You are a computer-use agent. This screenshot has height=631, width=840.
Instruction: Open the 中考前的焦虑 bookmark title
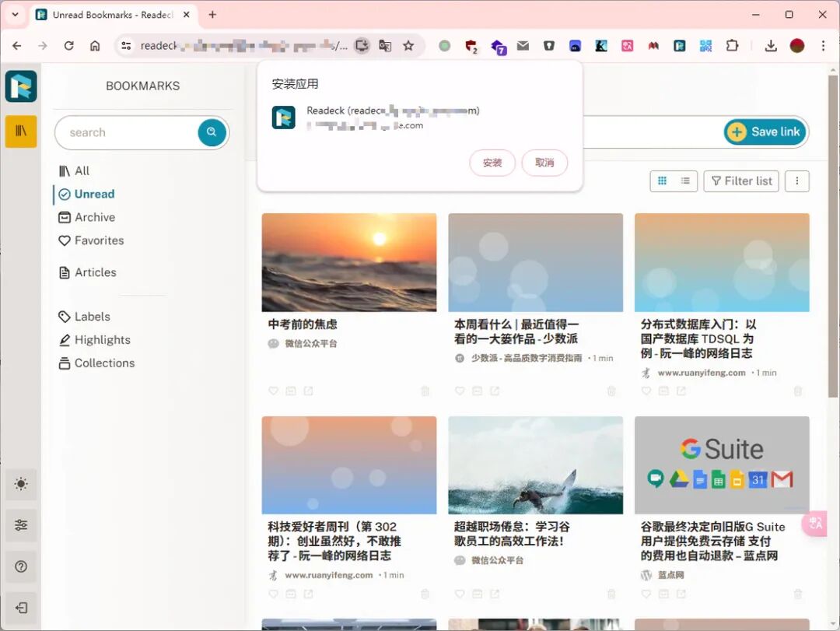tap(303, 324)
